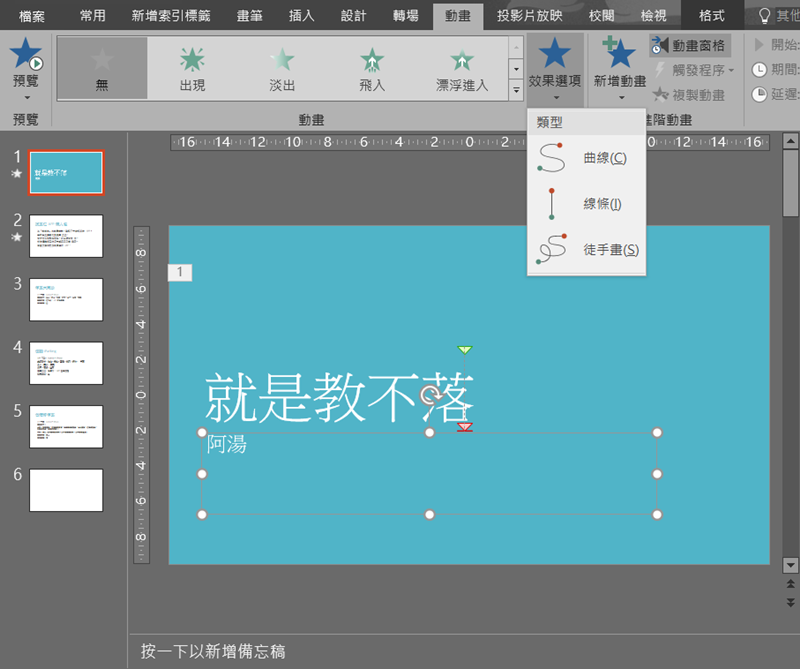Select the 出現 animation effect
Viewport: 800px width, 669px height.
pyautogui.click(x=192, y=68)
